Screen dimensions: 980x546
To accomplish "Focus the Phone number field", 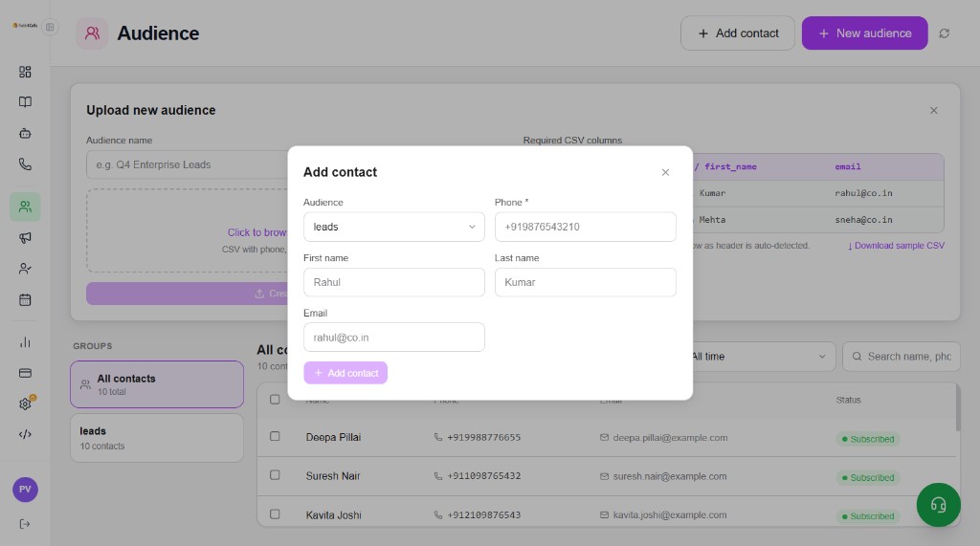I will point(585,227).
